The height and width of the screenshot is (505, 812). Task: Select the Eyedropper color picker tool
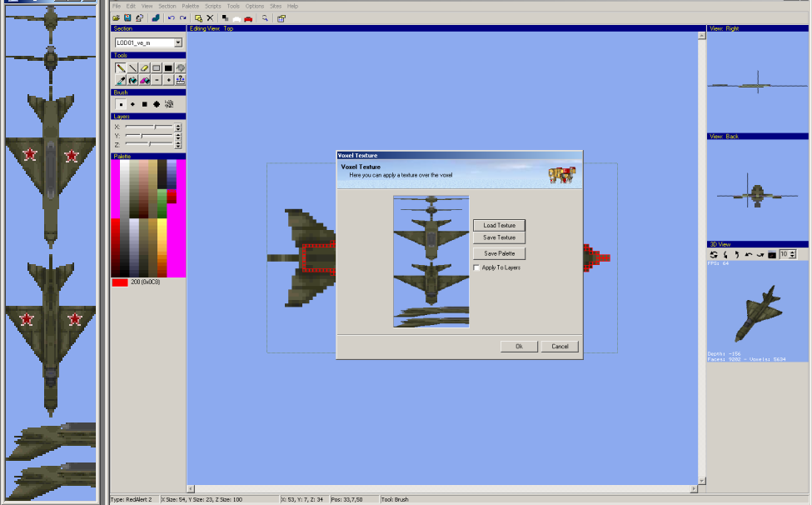[x=121, y=80]
